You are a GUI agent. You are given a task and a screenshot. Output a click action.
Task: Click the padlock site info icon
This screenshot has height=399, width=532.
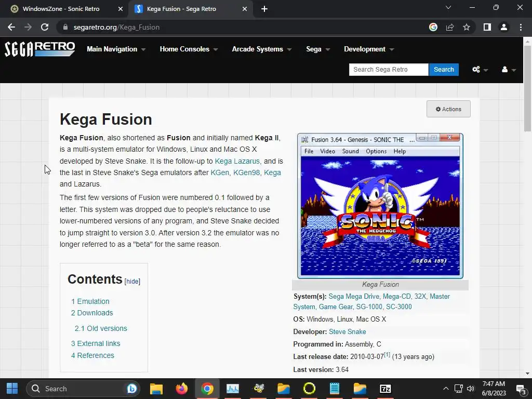tap(65, 27)
